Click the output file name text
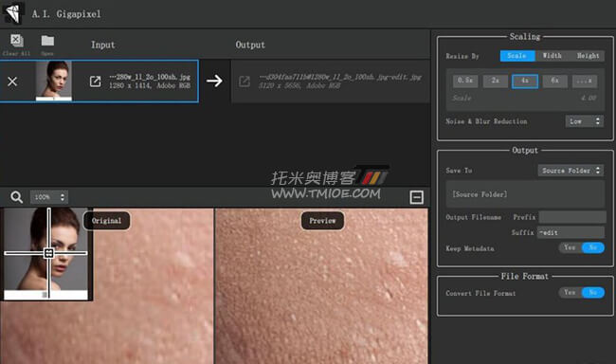 pos(340,77)
